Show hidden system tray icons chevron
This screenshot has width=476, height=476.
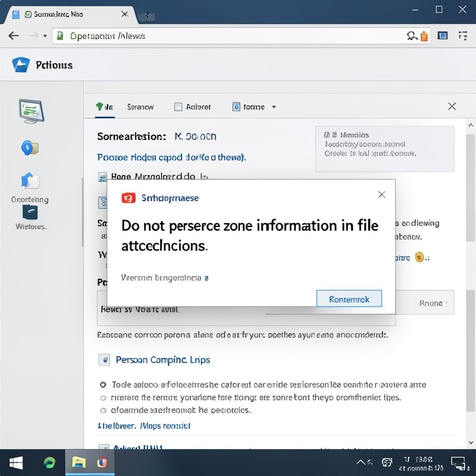pyautogui.click(x=361, y=463)
